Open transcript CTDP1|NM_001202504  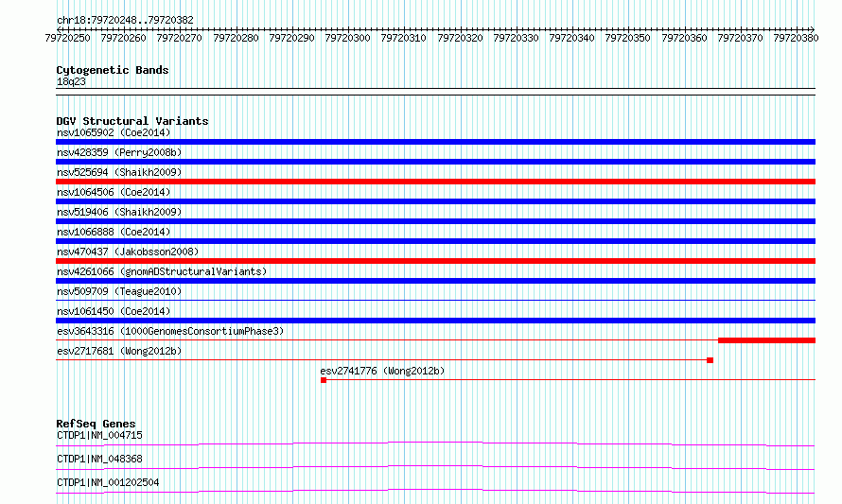point(108,482)
